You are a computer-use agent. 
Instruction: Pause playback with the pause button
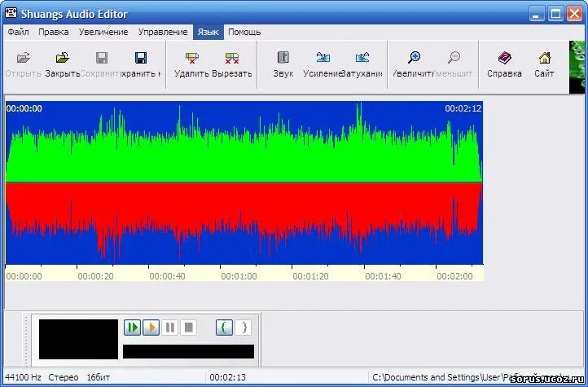pyautogui.click(x=170, y=328)
